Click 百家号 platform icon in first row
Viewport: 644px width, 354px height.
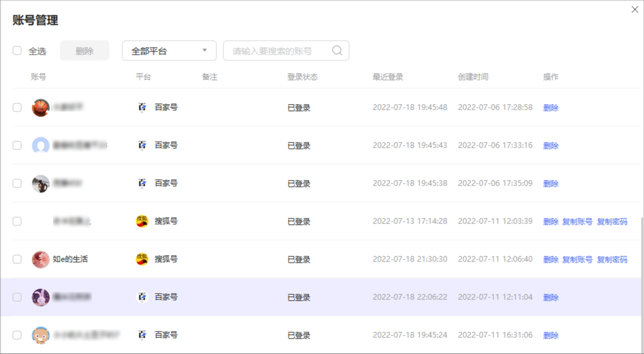(x=142, y=107)
